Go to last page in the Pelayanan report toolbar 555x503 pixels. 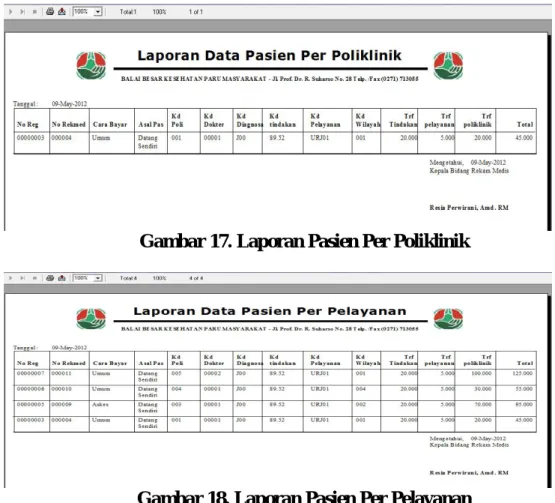click(x=22, y=278)
